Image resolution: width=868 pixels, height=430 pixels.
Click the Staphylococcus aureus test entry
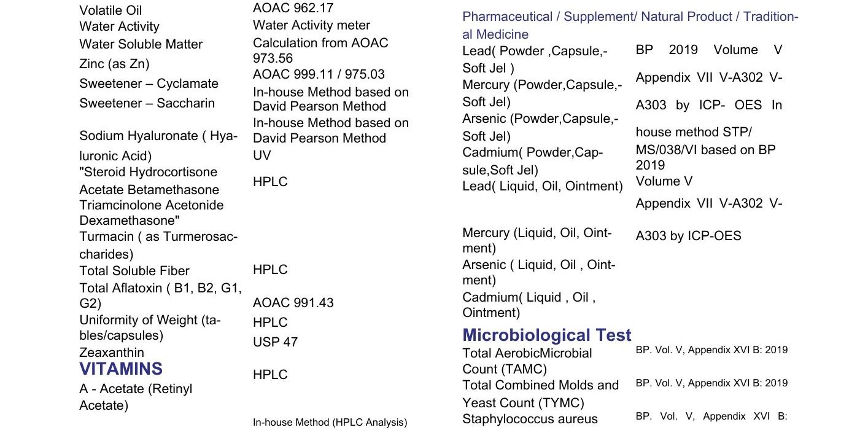click(530, 420)
